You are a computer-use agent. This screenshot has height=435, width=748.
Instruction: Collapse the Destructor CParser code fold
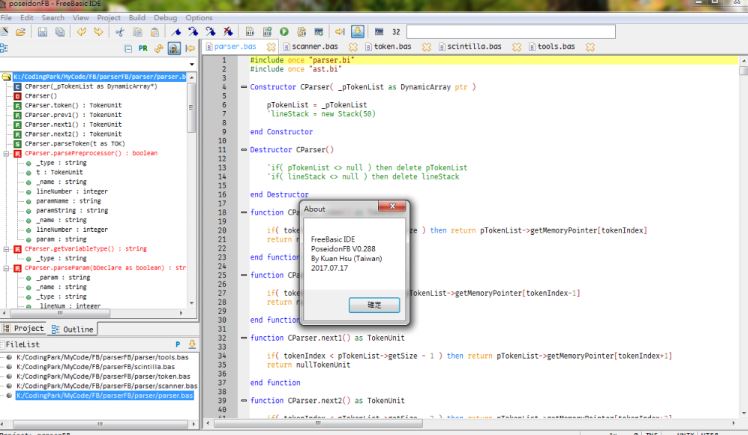click(244, 150)
